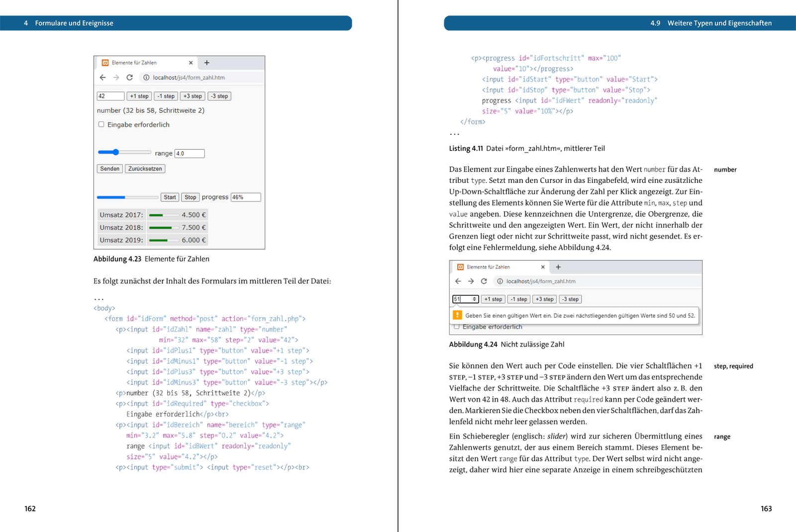Screen dimensions: 796x532
Task: Click '-1 step' button in figure 4.24
Action: pyautogui.click(x=519, y=299)
